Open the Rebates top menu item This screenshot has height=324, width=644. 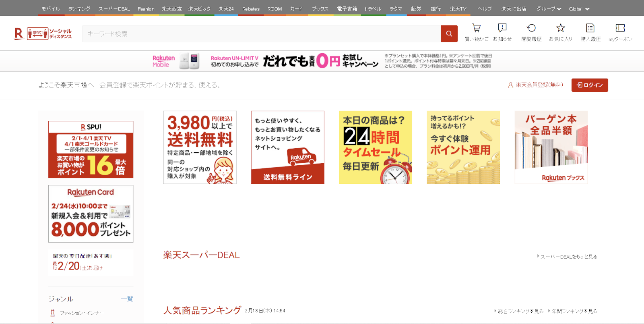[x=251, y=8]
